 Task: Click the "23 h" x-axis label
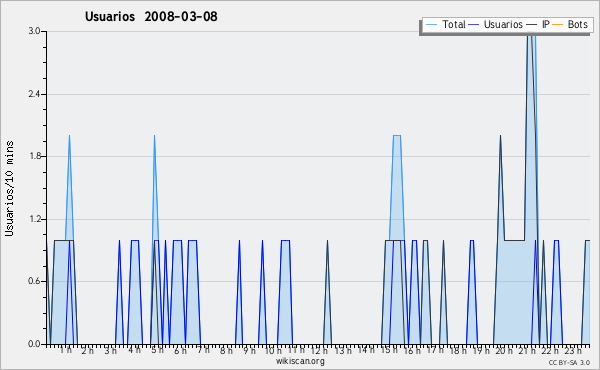pyautogui.click(x=573, y=350)
